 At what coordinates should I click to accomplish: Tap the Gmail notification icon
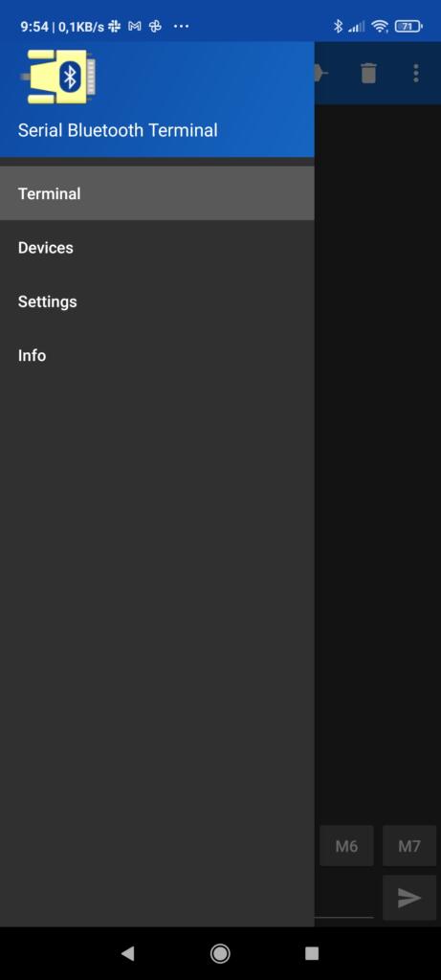pyautogui.click(x=135, y=26)
